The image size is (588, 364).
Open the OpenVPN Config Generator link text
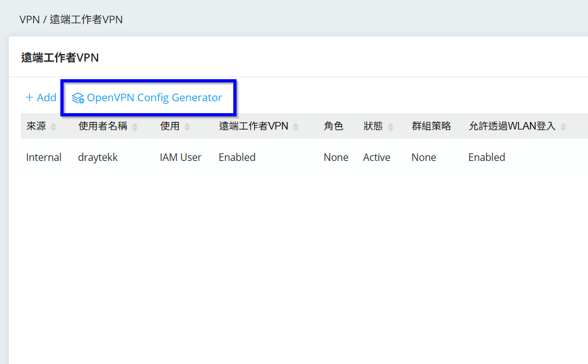pyautogui.click(x=154, y=97)
